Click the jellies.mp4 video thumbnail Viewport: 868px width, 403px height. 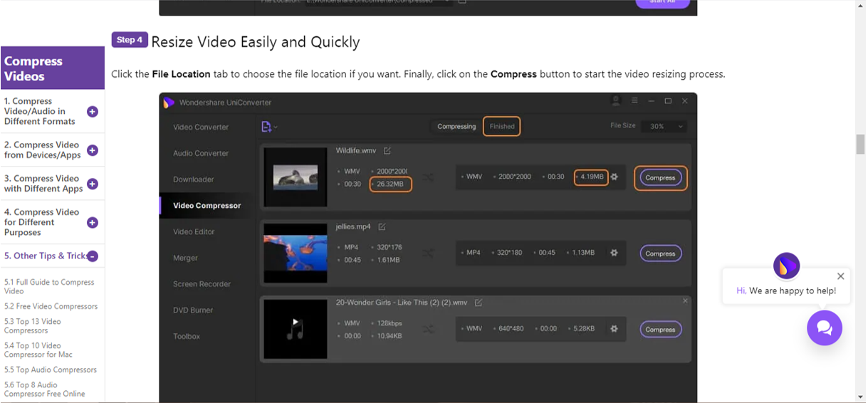click(x=295, y=253)
